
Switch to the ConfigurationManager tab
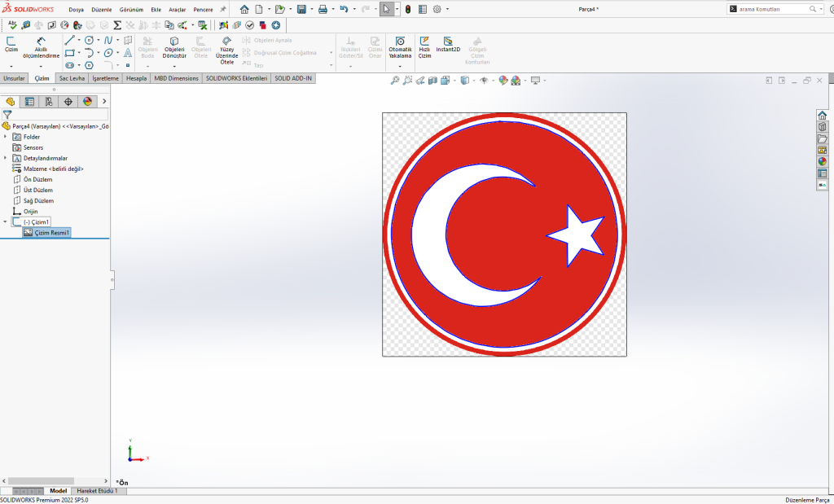[x=49, y=102]
